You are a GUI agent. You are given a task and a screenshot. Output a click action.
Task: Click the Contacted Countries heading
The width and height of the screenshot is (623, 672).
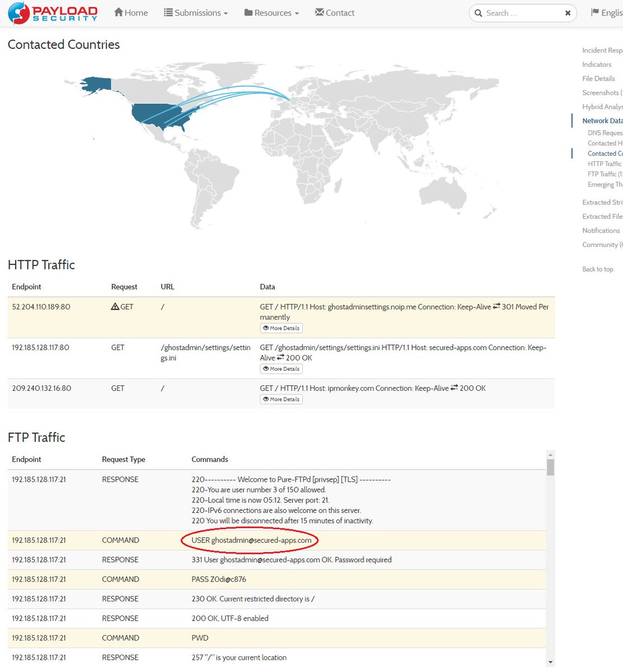coord(64,44)
